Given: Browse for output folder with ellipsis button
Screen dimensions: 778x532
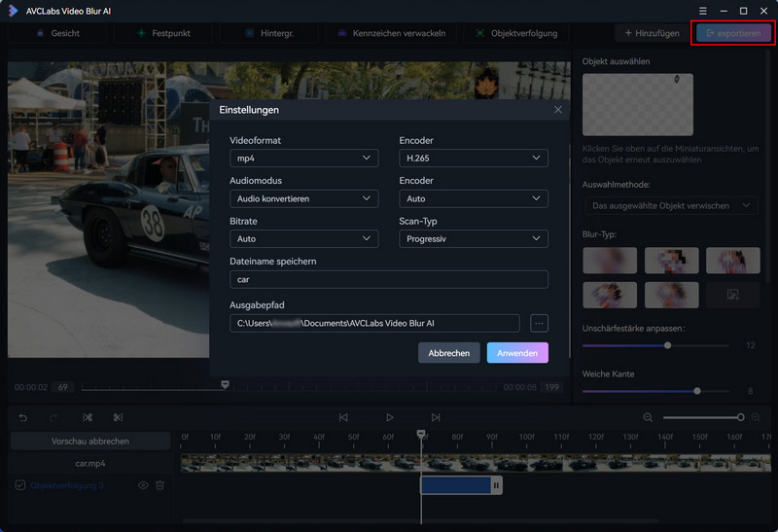Looking at the screenshot, I should tap(539, 323).
